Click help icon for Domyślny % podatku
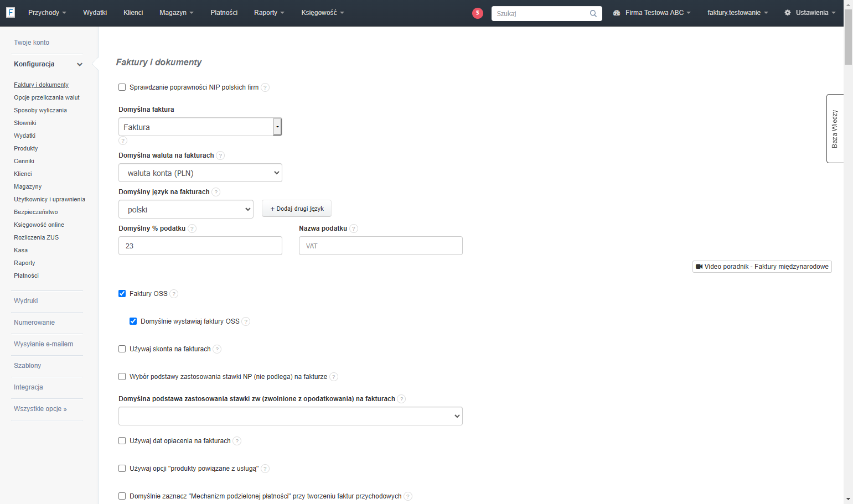This screenshot has width=853, height=504. click(x=192, y=228)
